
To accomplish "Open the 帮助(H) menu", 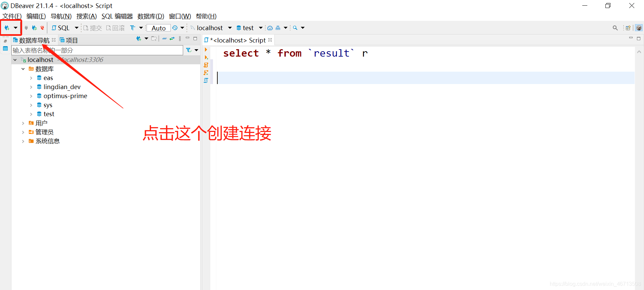I will pyautogui.click(x=206, y=16).
